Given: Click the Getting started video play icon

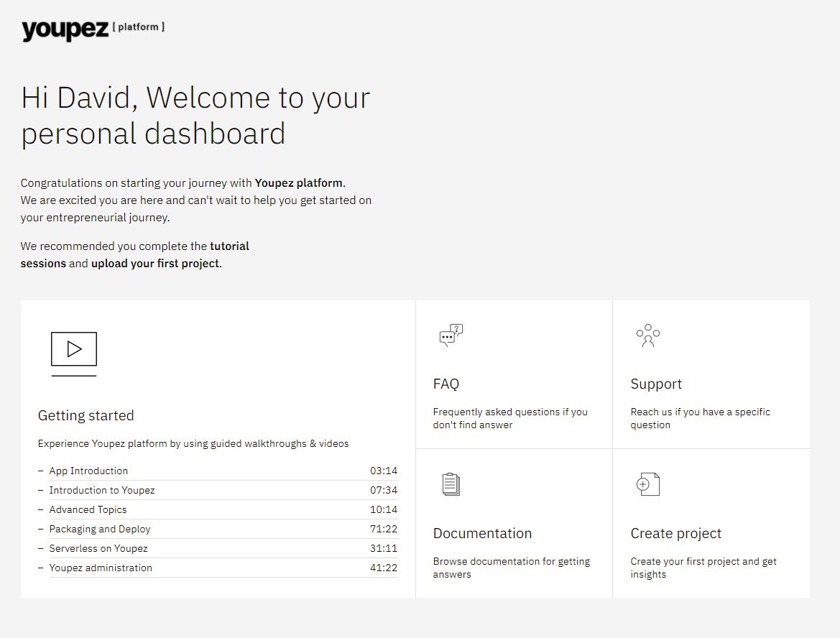Looking at the screenshot, I should click(x=73, y=348).
